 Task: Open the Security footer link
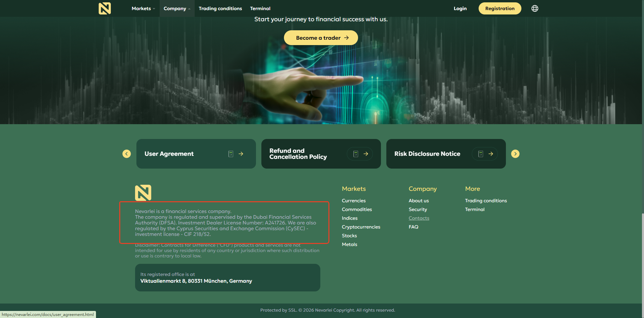(x=418, y=209)
